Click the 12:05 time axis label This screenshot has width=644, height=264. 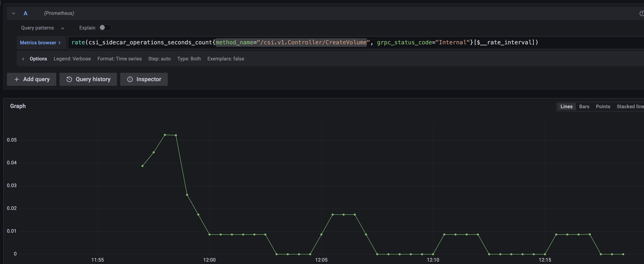pos(321,260)
